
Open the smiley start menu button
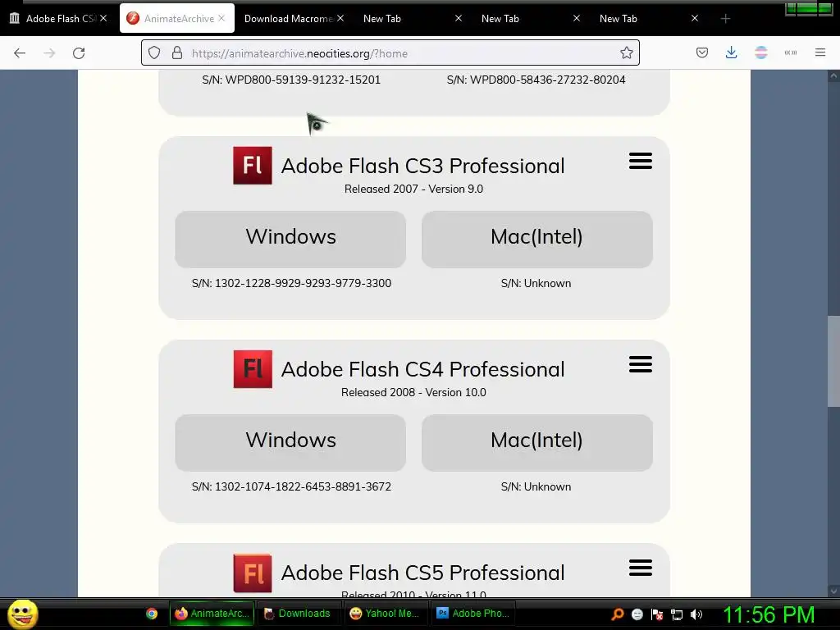coord(22,614)
